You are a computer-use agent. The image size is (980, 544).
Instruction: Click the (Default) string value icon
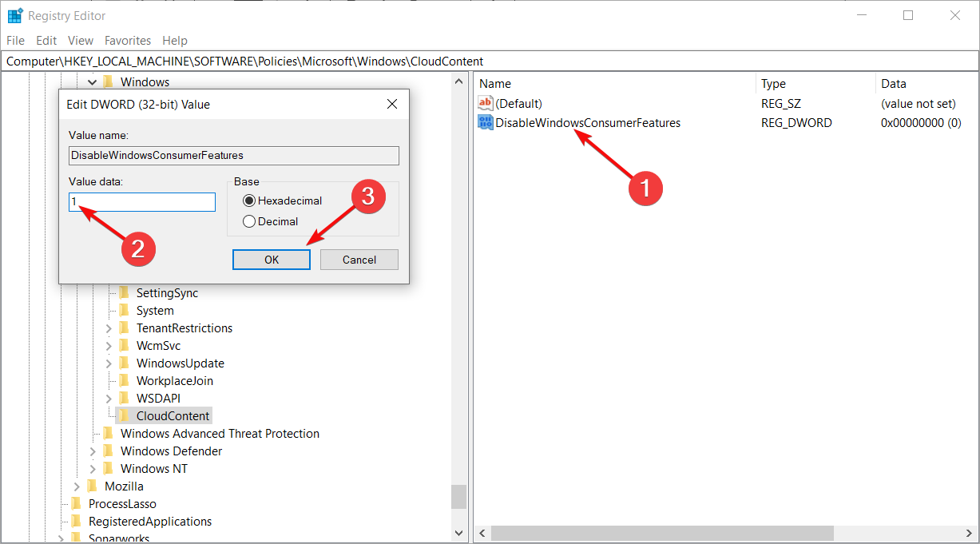(x=486, y=103)
